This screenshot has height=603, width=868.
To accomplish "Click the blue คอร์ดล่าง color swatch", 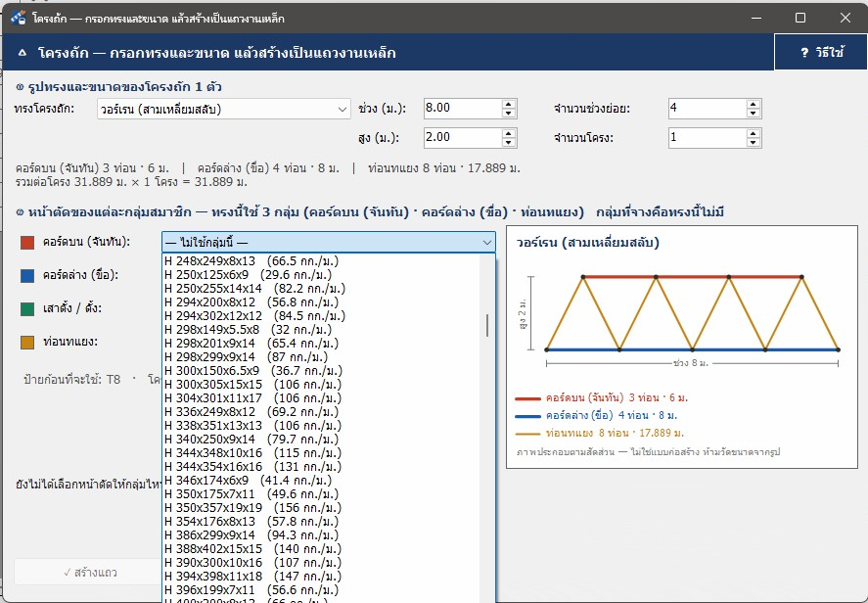I will 27,276.
